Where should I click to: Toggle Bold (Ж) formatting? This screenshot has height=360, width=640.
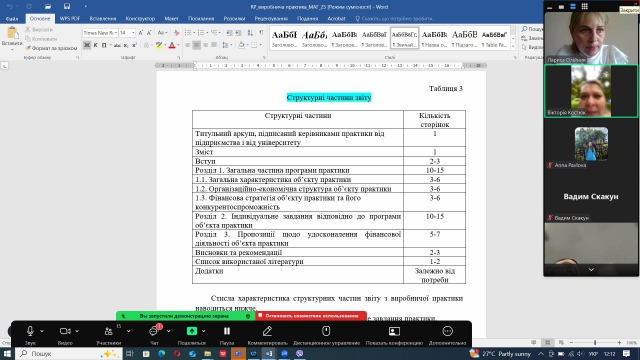pos(87,45)
